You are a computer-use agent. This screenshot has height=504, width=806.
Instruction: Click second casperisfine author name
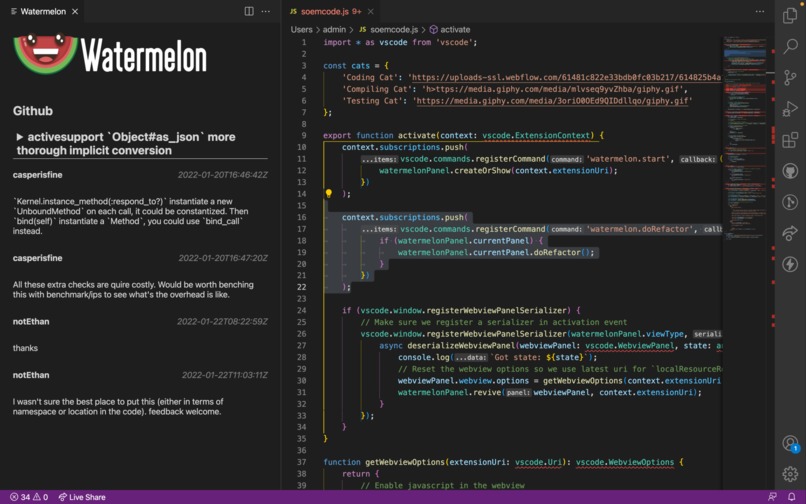pyautogui.click(x=38, y=258)
